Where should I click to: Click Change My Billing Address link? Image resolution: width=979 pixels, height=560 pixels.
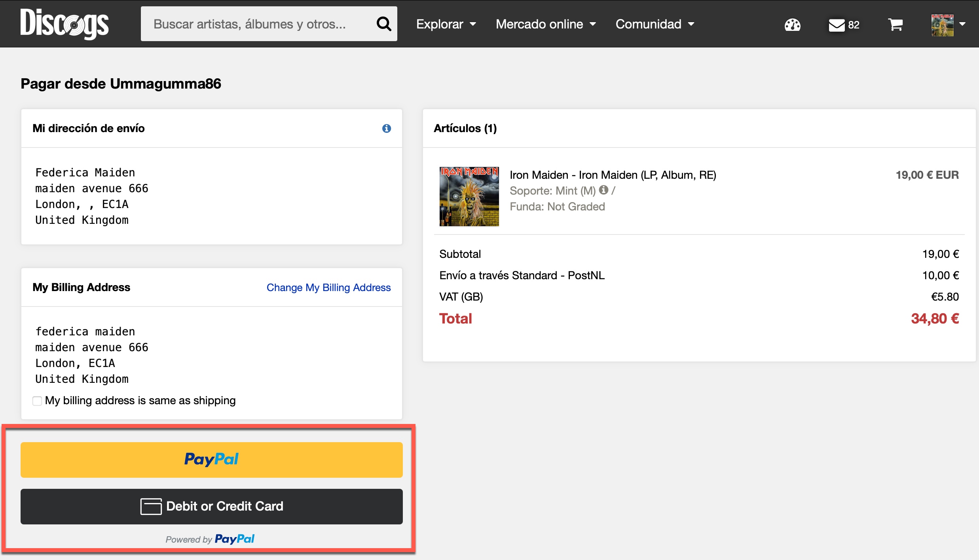[328, 288]
